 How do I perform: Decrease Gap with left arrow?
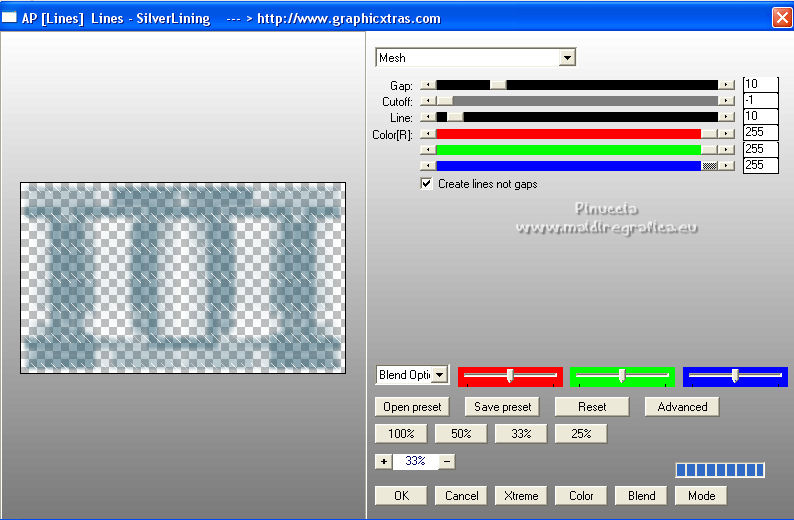pos(428,85)
